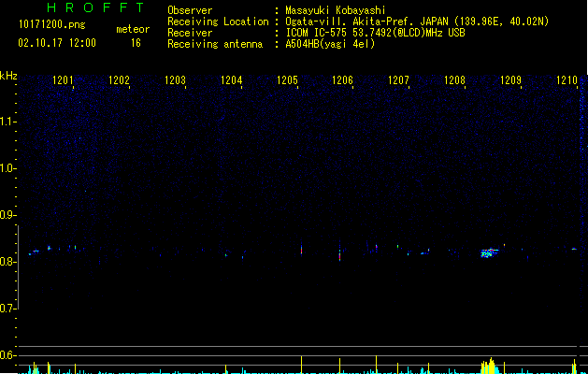Click the 0.8 kHz frequency axis label
This screenshot has height=374, width=588.
click(x=7, y=262)
